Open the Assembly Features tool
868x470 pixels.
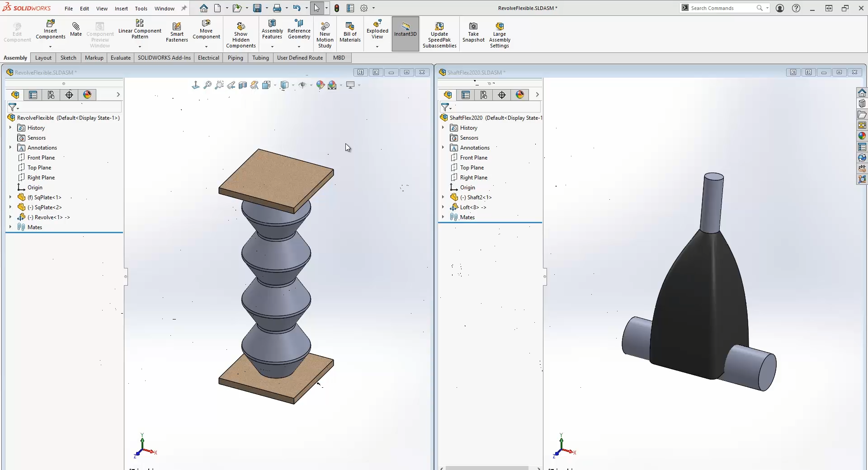click(272, 30)
